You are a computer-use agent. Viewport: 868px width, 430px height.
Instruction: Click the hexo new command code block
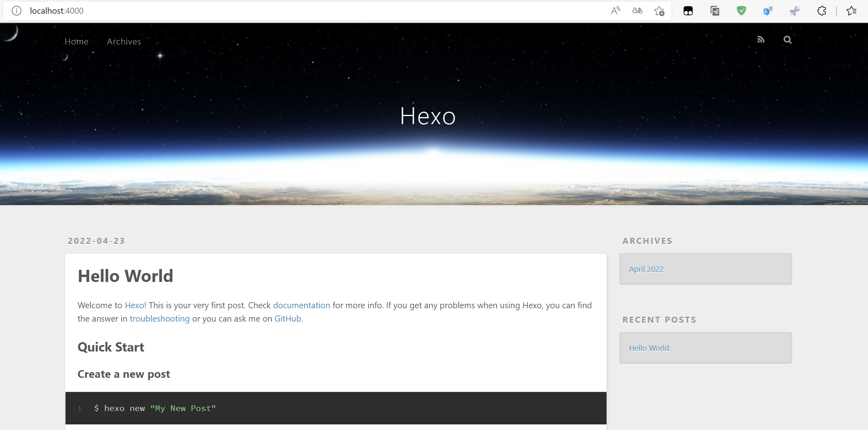point(336,408)
